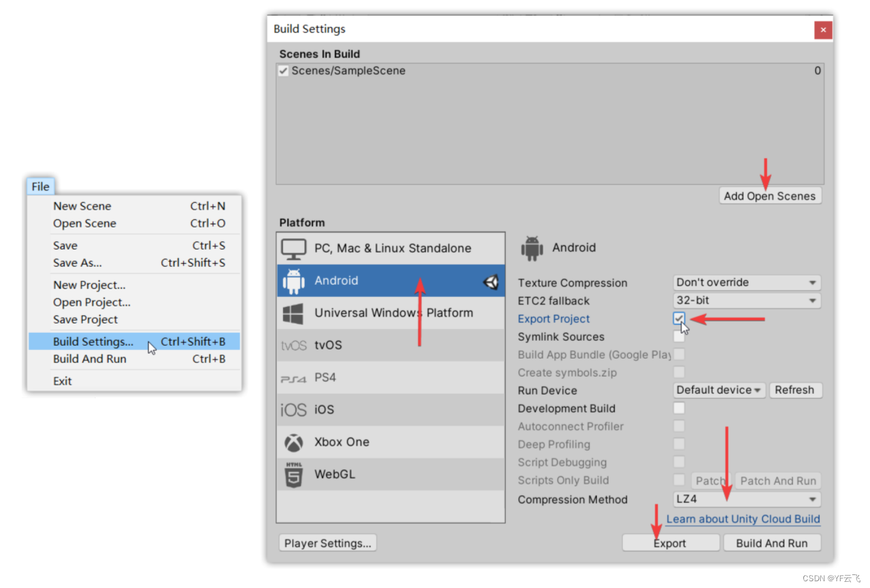
Task: Select the Android platform row
Action: (x=391, y=281)
